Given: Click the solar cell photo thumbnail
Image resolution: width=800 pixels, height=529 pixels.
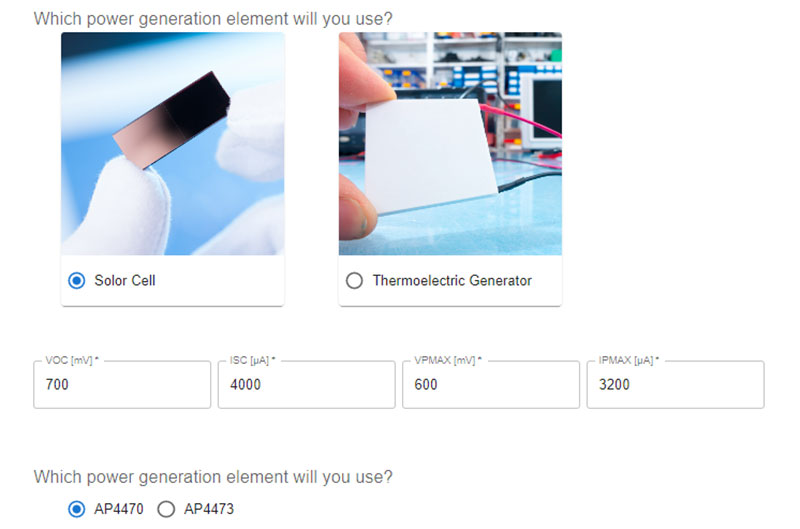Looking at the screenshot, I should (x=172, y=144).
